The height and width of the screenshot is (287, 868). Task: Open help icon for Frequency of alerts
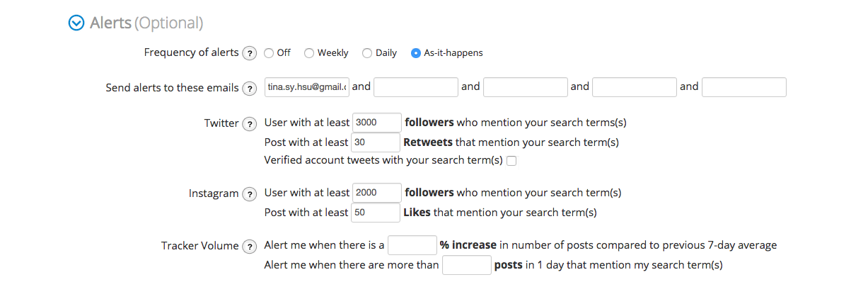(x=249, y=53)
